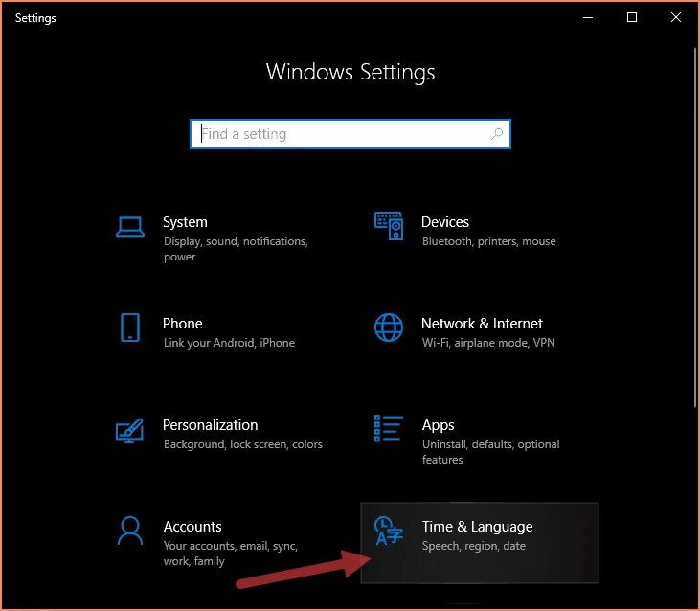Image resolution: width=700 pixels, height=611 pixels.
Task: Go to Phone settings heading
Action: [x=183, y=323]
